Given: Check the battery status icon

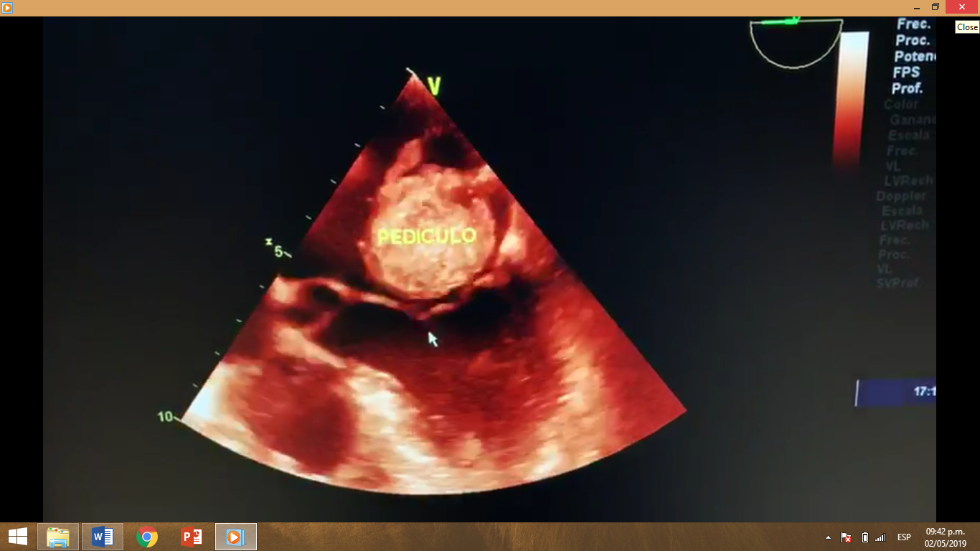Looking at the screenshot, I should pos(864,537).
